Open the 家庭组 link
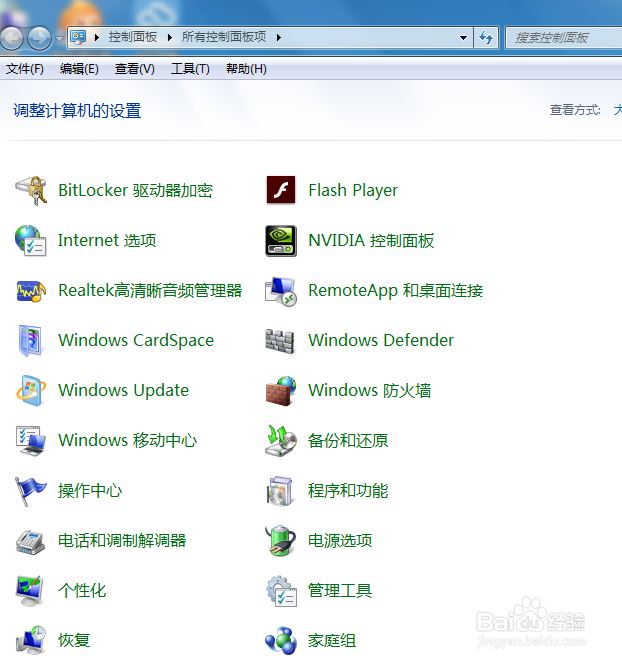This screenshot has width=622, height=663. tap(332, 641)
